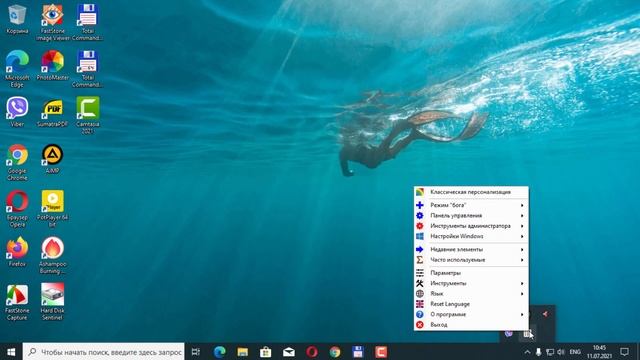The width and height of the screenshot is (640, 360).
Task: Open the volume control in system tray
Action: coord(561,352)
